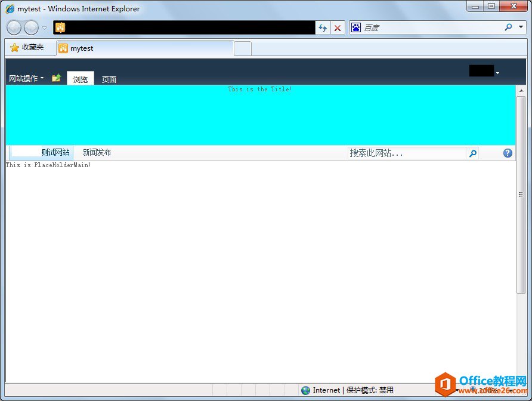Viewport: 532px width, 401px height.
Task: Focus the 百度 search box
Action: (x=431, y=27)
